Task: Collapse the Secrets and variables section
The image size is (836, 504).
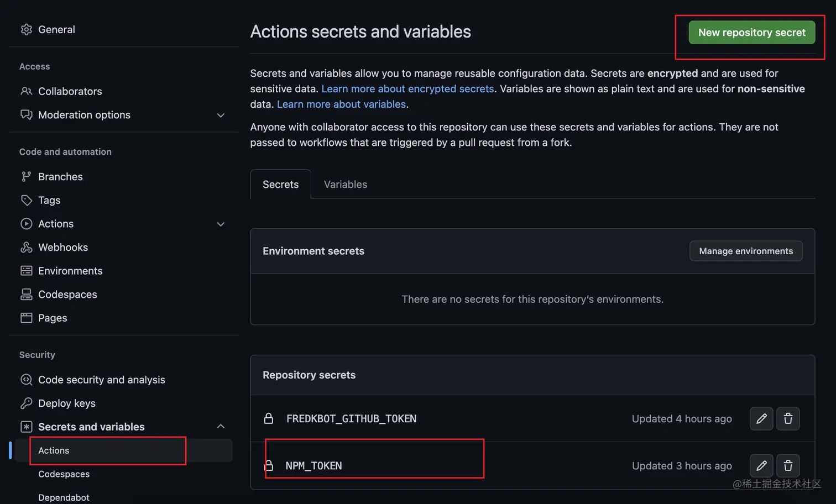Action: pos(221,427)
